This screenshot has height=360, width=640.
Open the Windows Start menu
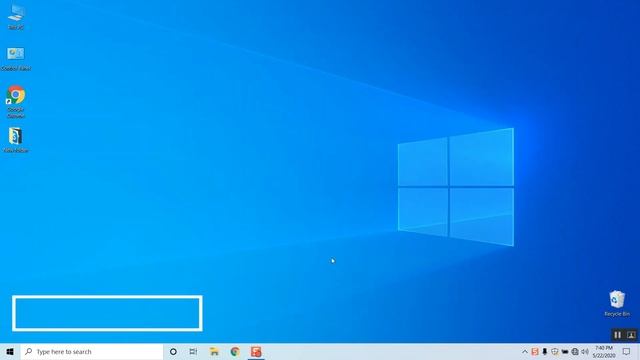10,351
